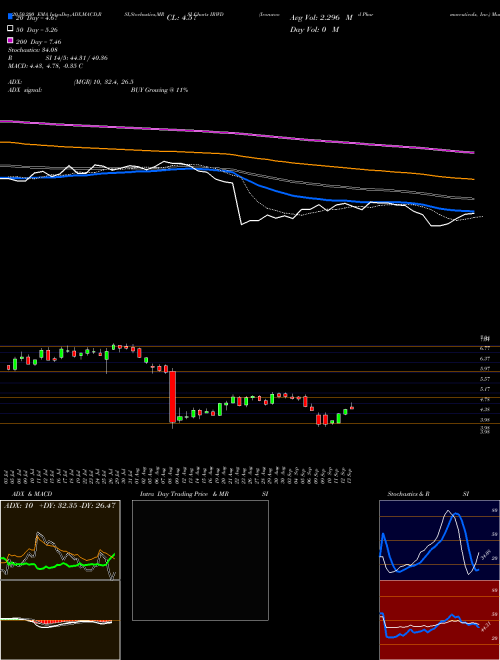This screenshot has height=660, width=500.
Task: Click the 5.97 price axis label
Action: [485, 369]
